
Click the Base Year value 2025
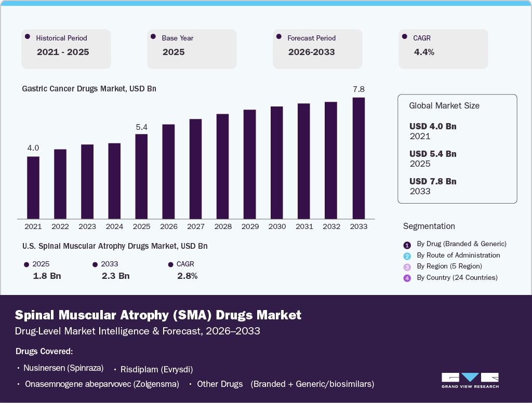(x=174, y=52)
